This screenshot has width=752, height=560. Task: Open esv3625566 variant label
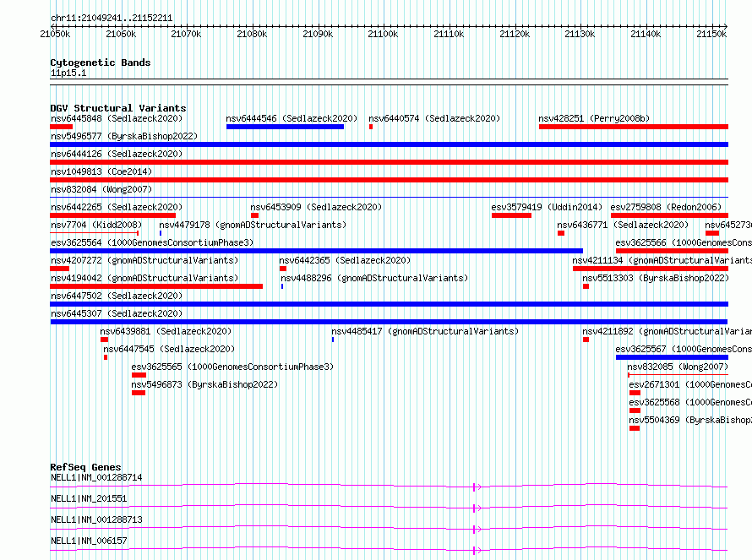(684, 242)
